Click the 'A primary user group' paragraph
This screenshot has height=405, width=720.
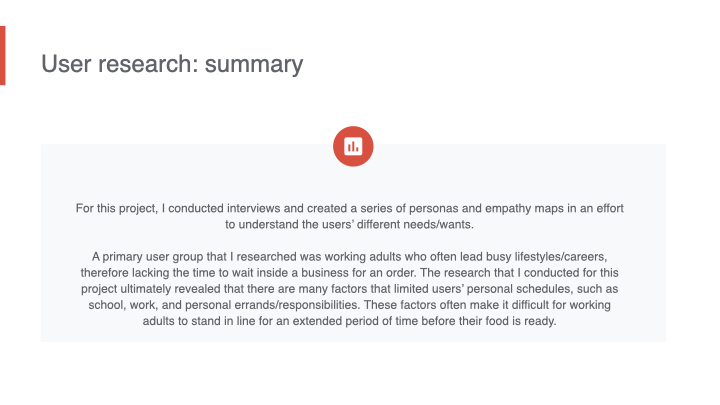tap(352, 288)
